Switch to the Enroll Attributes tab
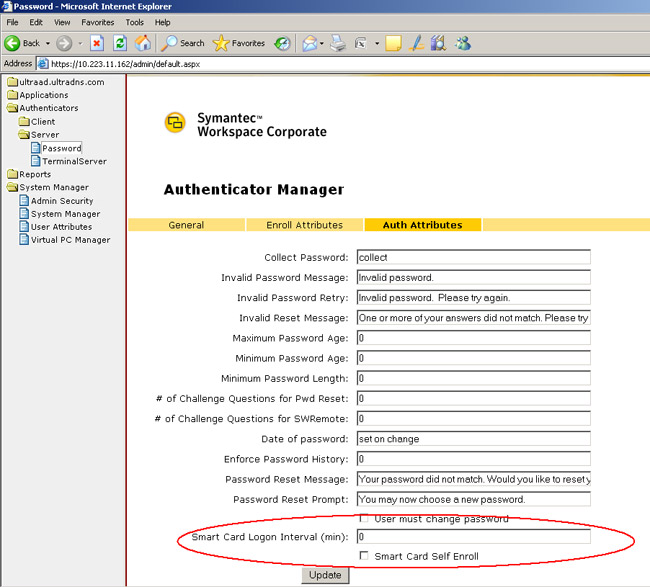Image resolution: width=650 pixels, height=587 pixels. click(x=304, y=225)
